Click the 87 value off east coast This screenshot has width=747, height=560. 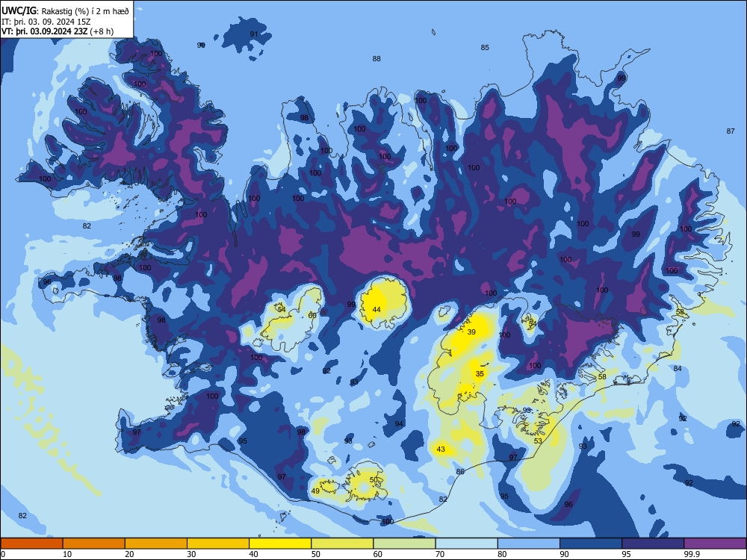point(731,131)
